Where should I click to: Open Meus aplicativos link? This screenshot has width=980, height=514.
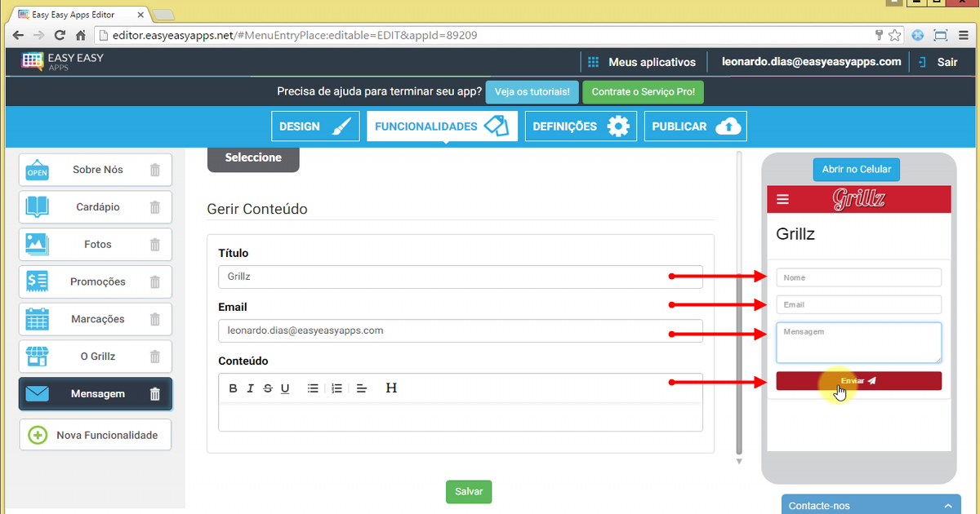click(642, 62)
